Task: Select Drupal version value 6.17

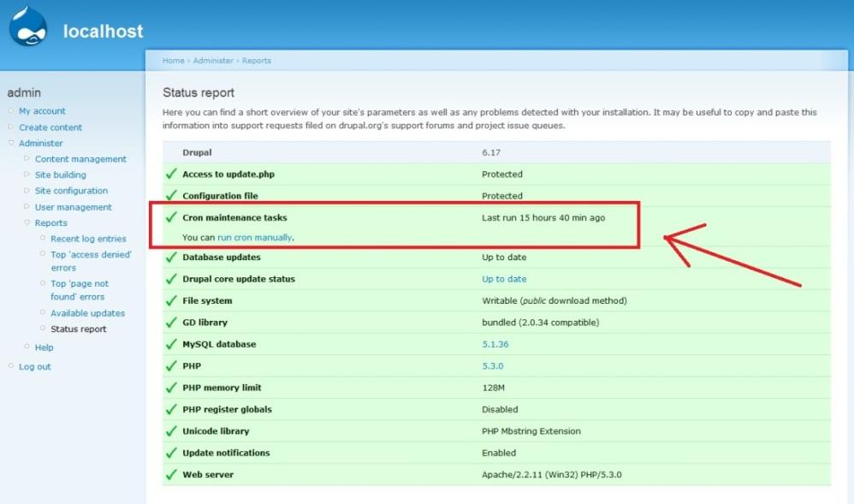Action: point(491,152)
